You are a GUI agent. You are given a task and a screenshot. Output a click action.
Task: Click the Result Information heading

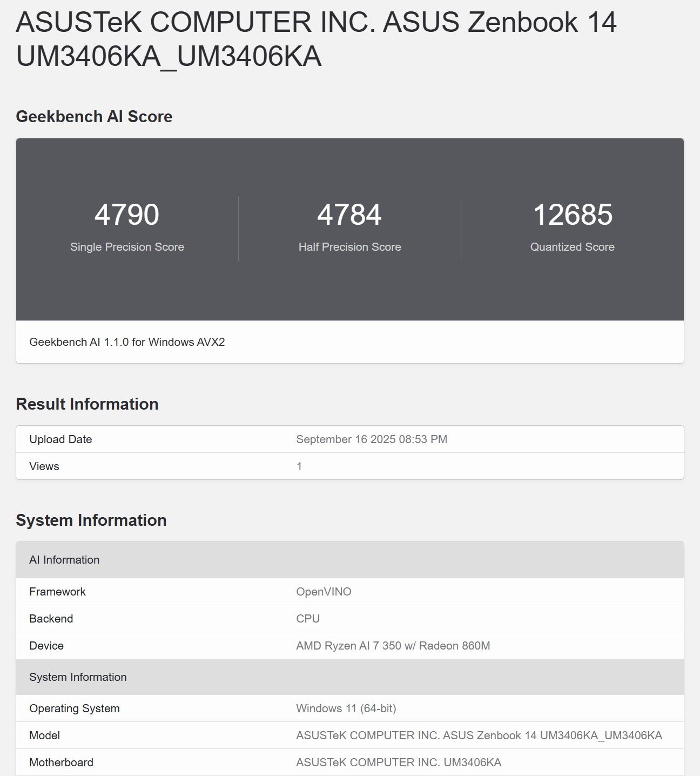click(87, 404)
